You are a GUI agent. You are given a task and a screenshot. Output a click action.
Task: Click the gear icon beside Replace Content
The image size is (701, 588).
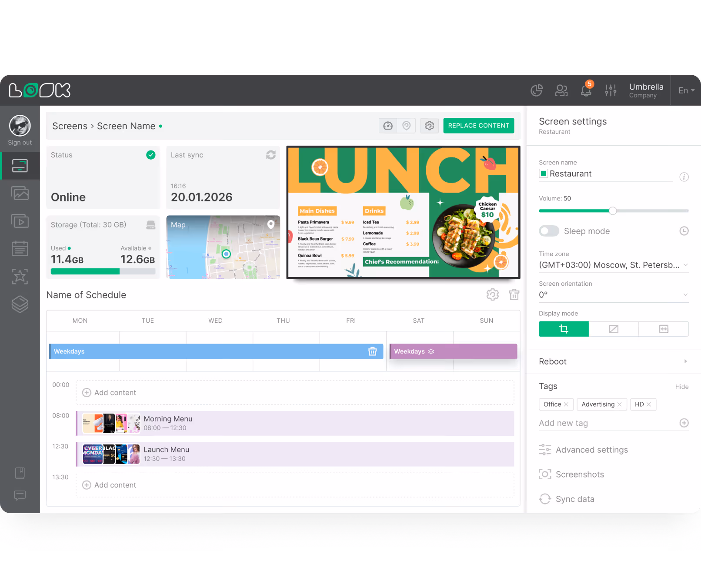pos(430,126)
